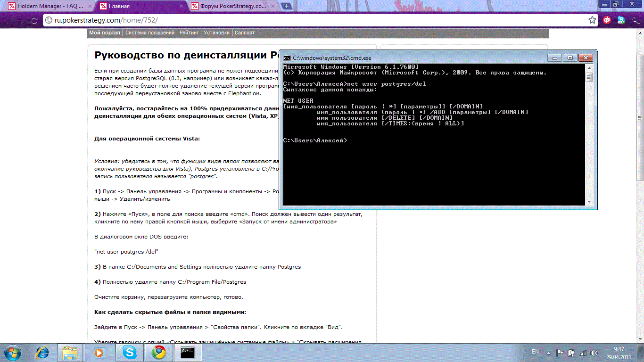Click the console line containing /TIMES
This screenshot has height=362, width=644.
390,123
